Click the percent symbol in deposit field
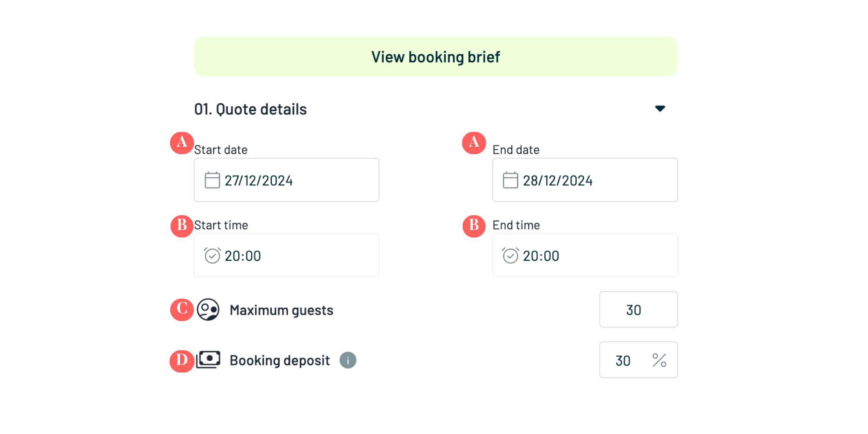Viewport: 868px width, 434px height. pyautogui.click(x=659, y=360)
